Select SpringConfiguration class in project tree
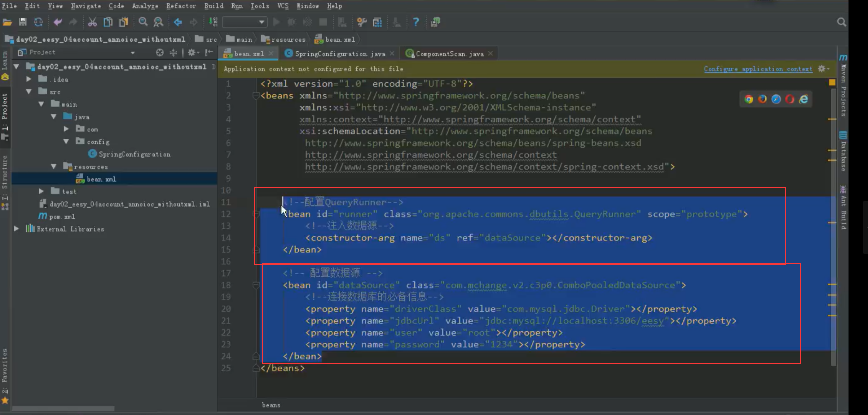 pos(134,154)
